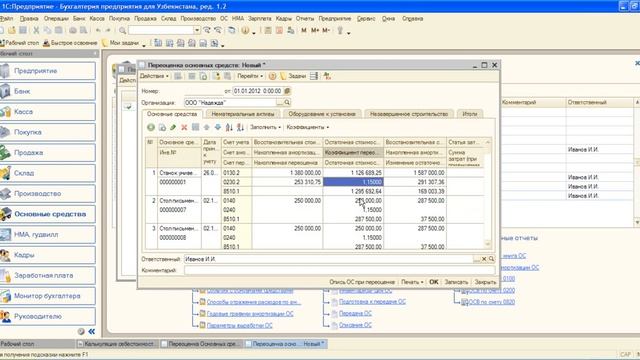
Task: Expand the Коэффициенты dropdown
Action: tap(307, 127)
